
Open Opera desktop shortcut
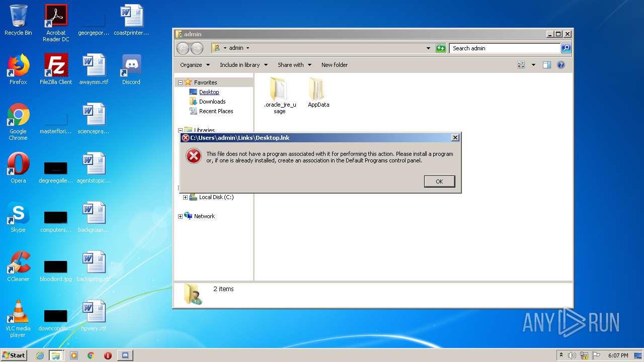point(18,168)
